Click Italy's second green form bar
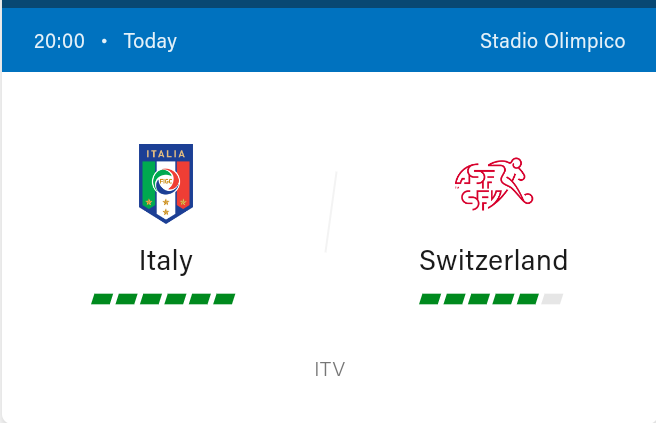 click(x=126, y=299)
